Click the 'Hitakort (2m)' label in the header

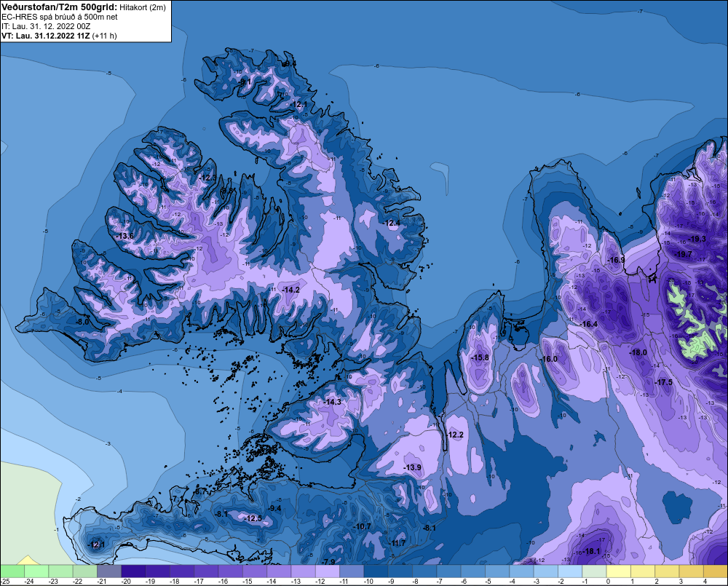point(142,7)
